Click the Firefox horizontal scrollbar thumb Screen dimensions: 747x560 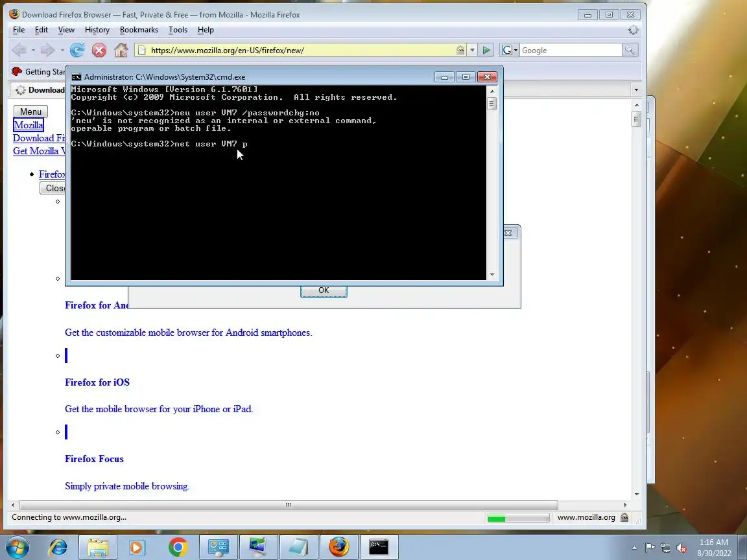[x=288, y=505]
